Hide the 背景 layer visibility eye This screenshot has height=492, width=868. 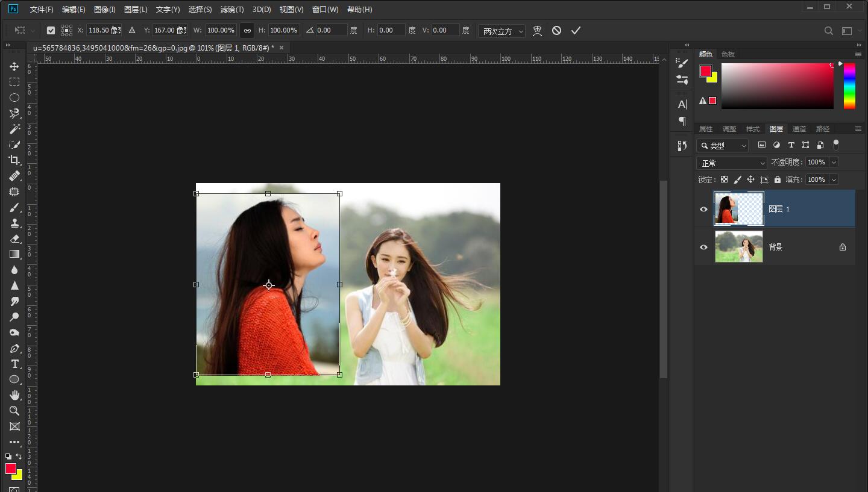703,247
